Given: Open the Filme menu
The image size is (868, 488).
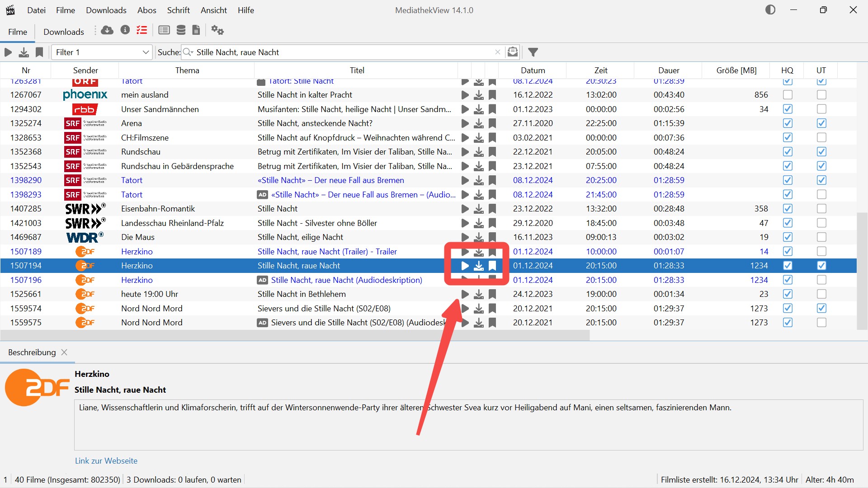Looking at the screenshot, I should [x=66, y=10].
